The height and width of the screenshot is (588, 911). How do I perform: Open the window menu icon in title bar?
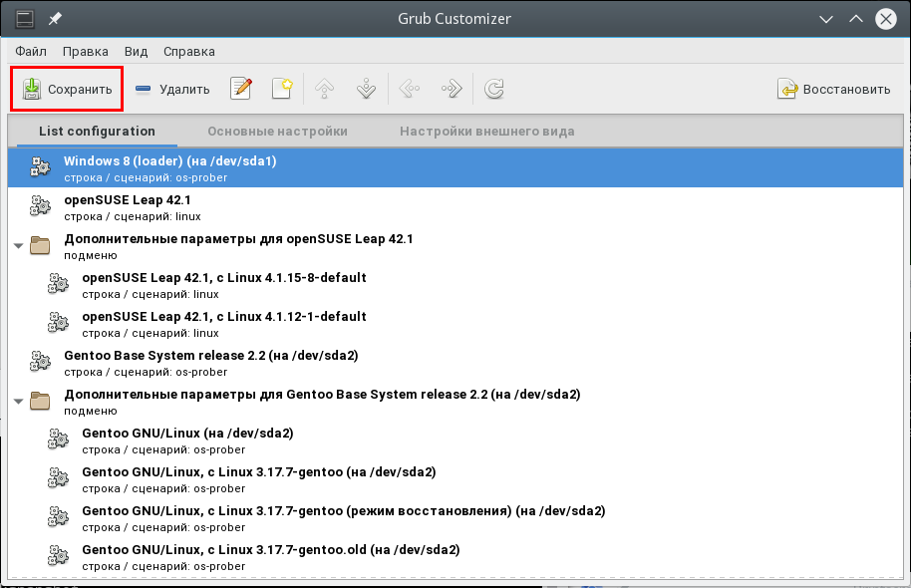(25, 19)
